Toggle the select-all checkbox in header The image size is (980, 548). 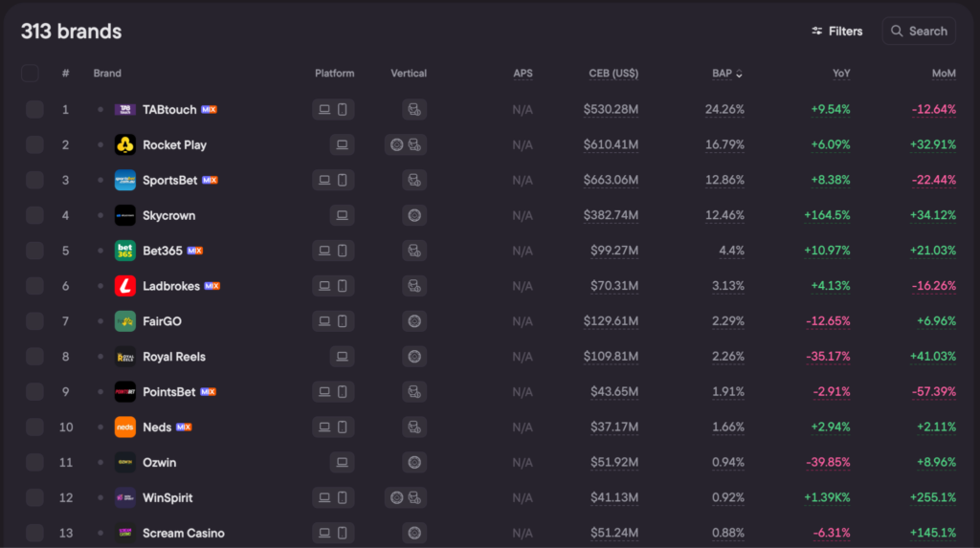pyautogui.click(x=30, y=74)
